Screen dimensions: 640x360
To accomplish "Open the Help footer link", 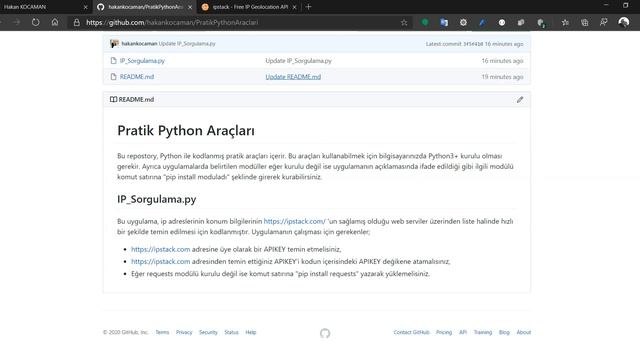I will coord(251,332).
